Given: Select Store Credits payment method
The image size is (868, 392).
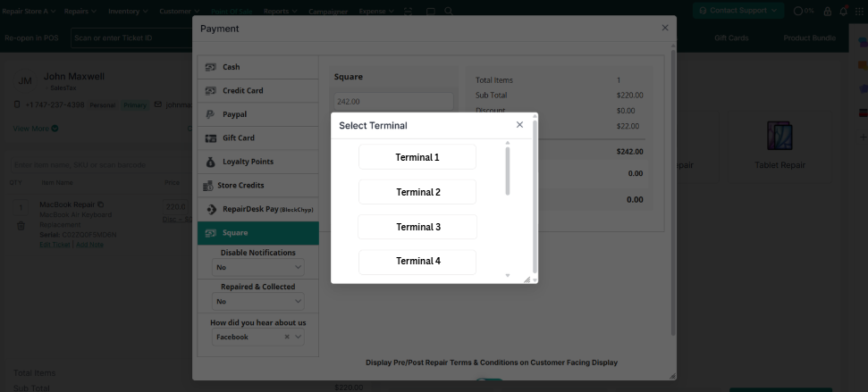Looking at the screenshot, I should click(x=258, y=186).
